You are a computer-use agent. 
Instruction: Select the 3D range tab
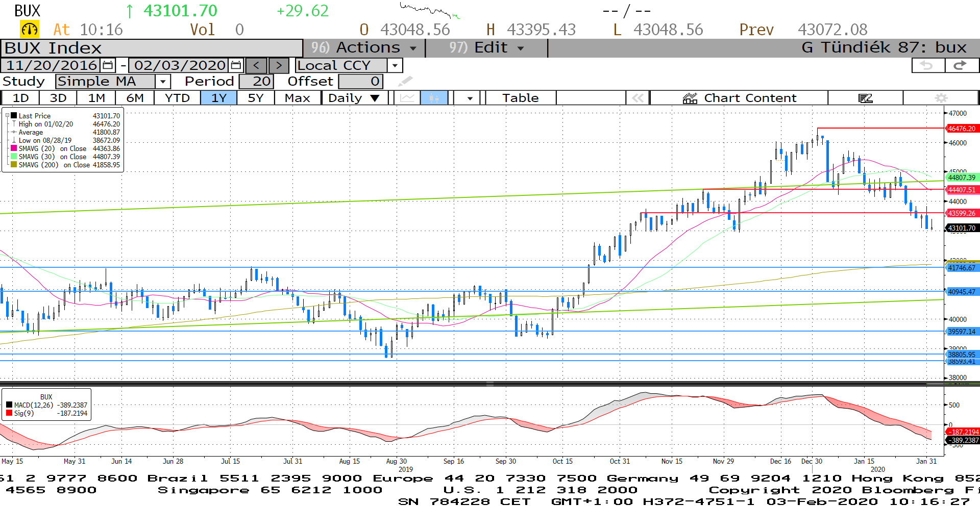(x=58, y=98)
